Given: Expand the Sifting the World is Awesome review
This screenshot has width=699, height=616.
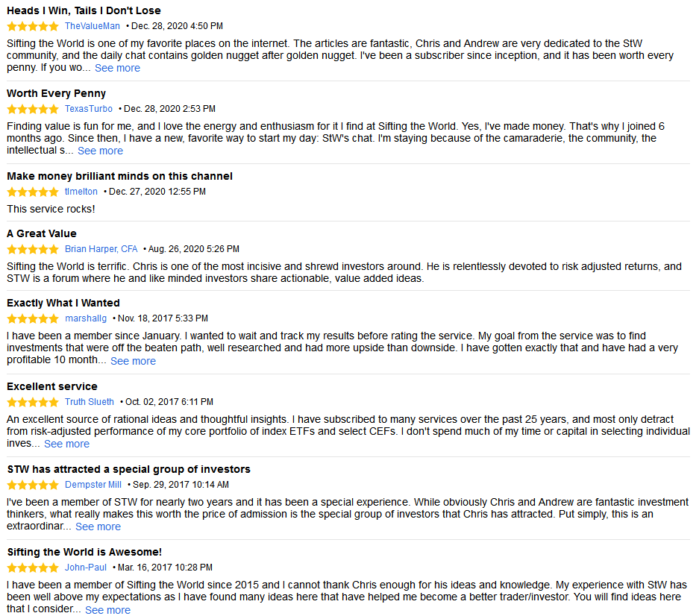Looking at the screenshot, I should point(107,610).
